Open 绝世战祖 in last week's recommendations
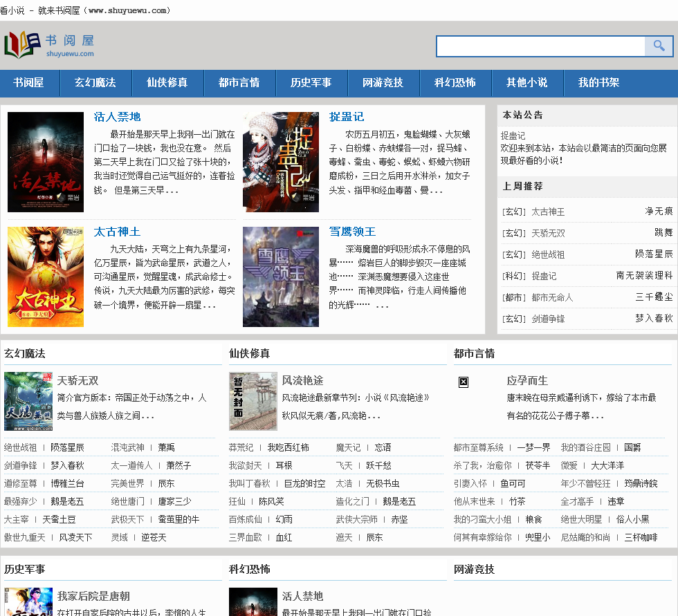Image resolution: width=678 pixels, height=616 pixels. tap(548, 254)
